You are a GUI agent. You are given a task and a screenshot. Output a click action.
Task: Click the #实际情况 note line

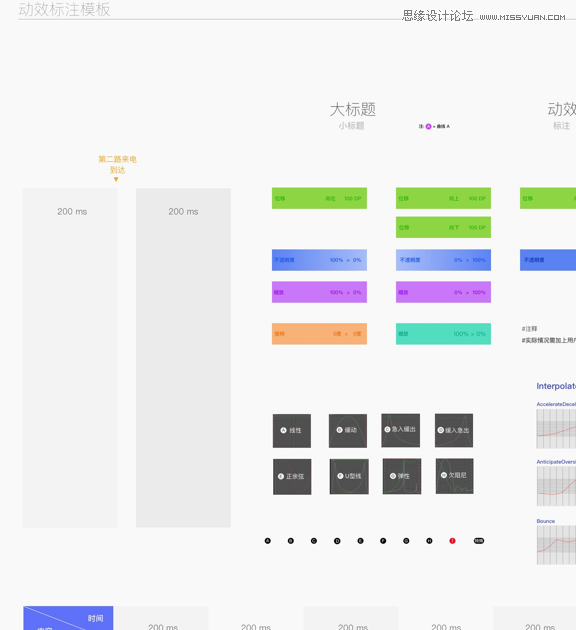(x=549, y=340)
